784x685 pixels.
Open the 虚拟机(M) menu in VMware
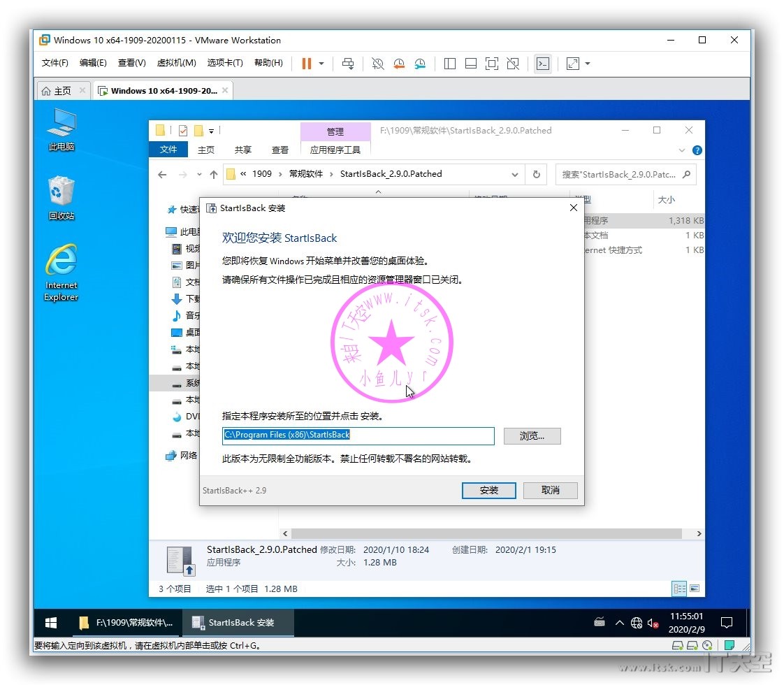click(x=176, y=62)
